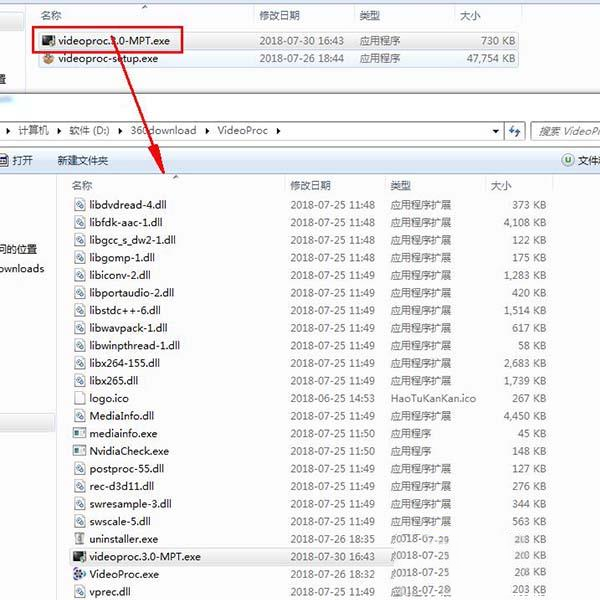Click the 搜索 VideoProc search field
Viewport: 600px width, 600px height.
(x=566, y=131)
